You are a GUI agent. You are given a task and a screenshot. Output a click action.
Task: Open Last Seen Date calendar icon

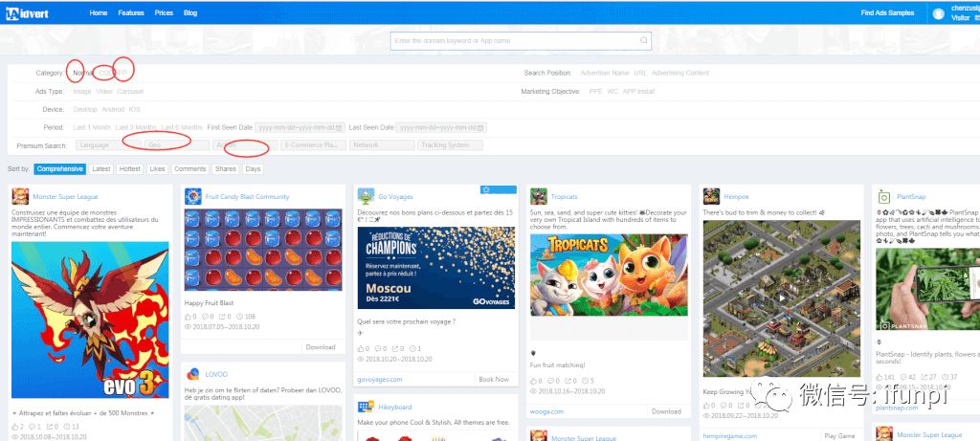pos(480,127)
